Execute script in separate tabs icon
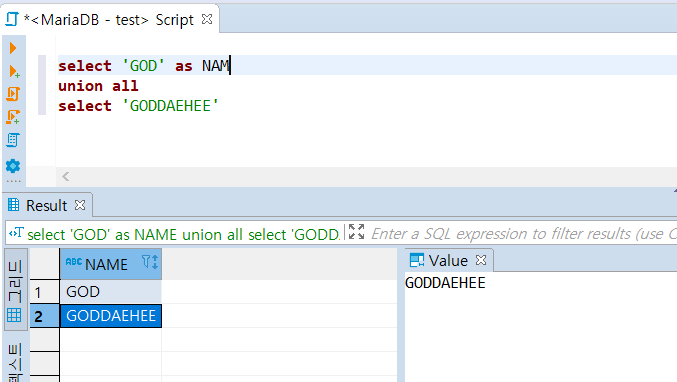This screenshot has height=382, width=677. [x=13, y=117]
